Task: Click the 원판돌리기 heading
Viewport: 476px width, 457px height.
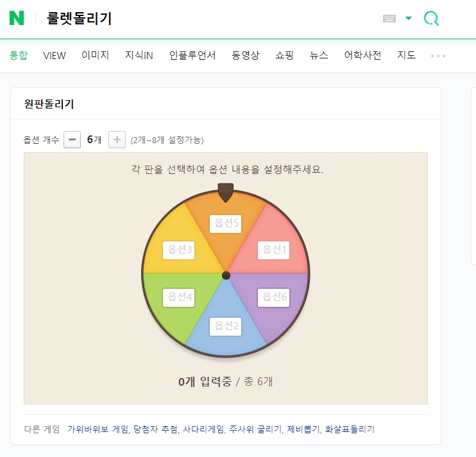Action: click(49, 104)
